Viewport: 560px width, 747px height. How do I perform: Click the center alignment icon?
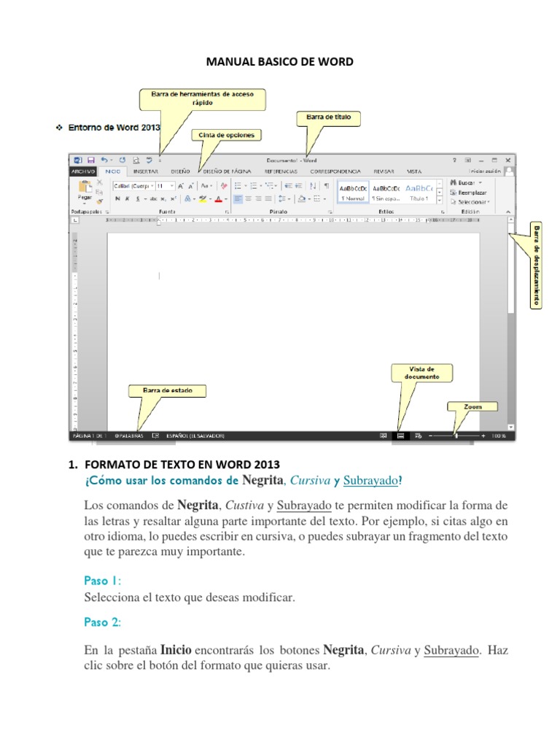[x=248, y=198]
